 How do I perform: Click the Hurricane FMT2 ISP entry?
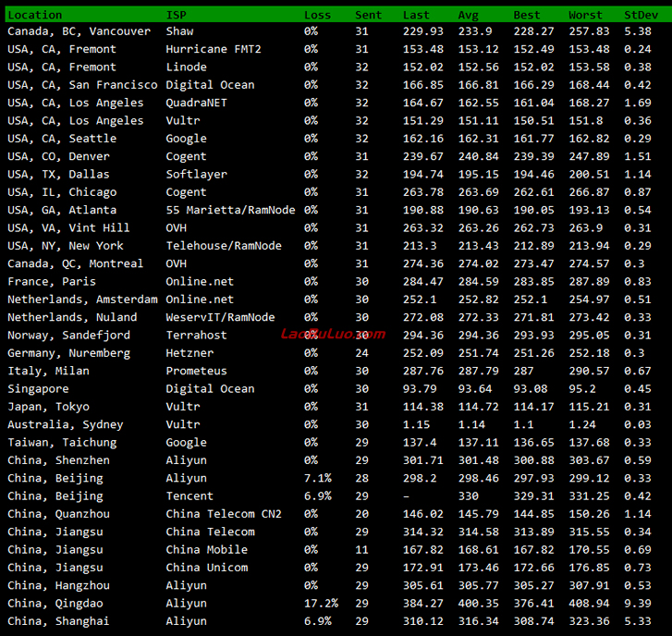point(214,49)
